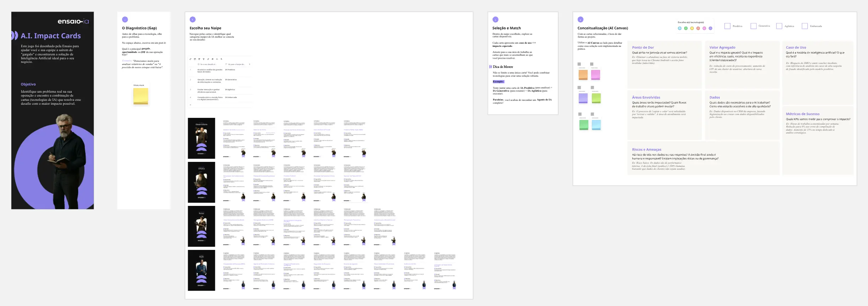The image size is (868, 306).
Task: Check the Preditiva checkbox
Action: point(727,26)
